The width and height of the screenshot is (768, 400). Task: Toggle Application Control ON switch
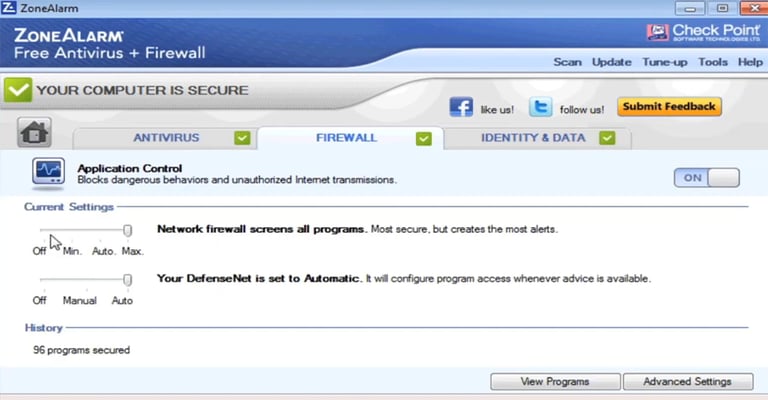(706, 178)
